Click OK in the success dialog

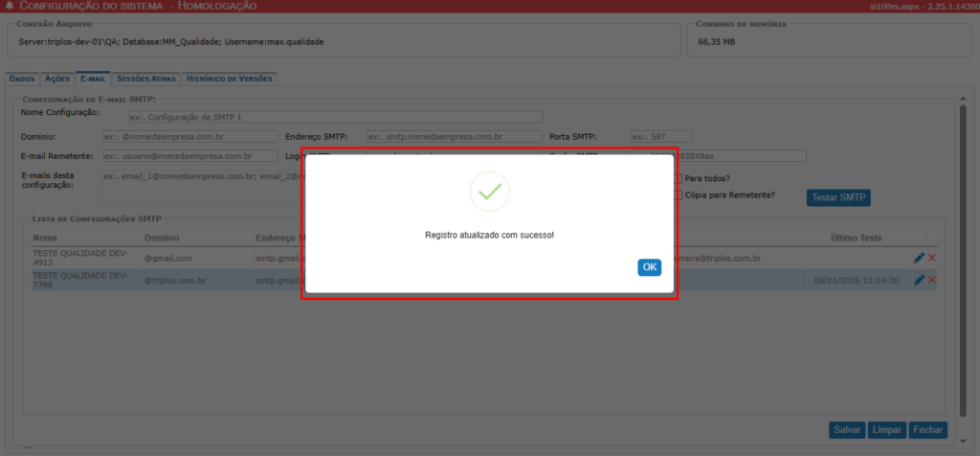pos(649,267)
